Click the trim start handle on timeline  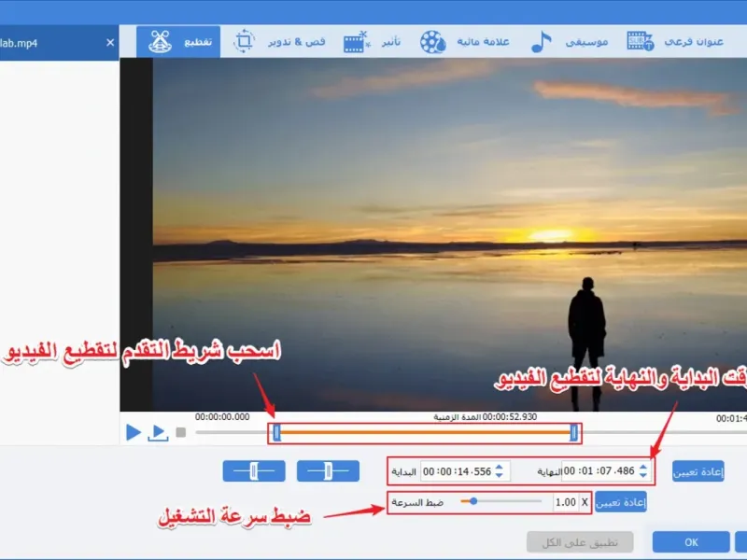[x=276, y=433]
